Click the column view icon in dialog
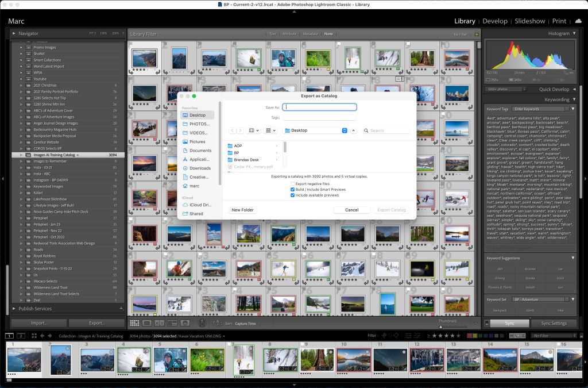Viewport: 588px width, 388px height. click(x=250, y=130)
